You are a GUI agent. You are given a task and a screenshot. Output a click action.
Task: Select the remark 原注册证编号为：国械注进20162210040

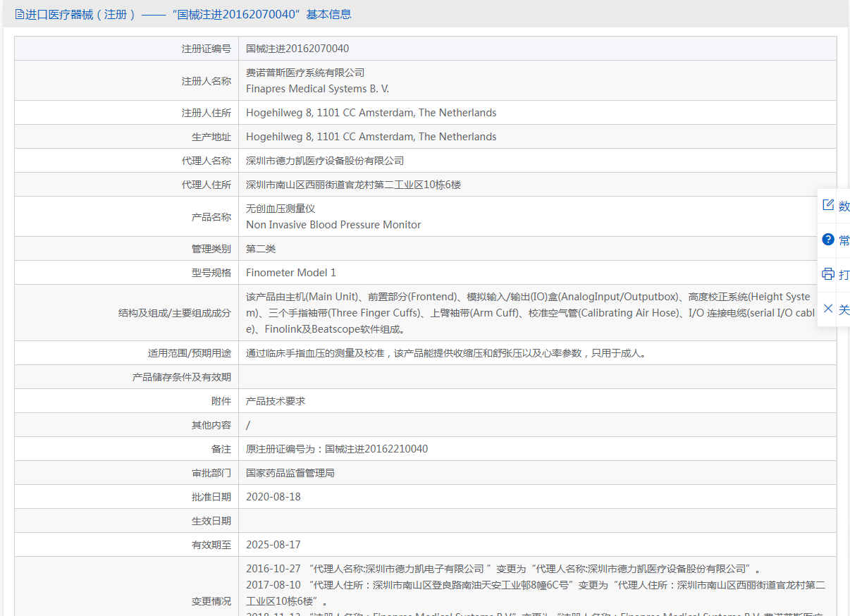tap(337, 449)
